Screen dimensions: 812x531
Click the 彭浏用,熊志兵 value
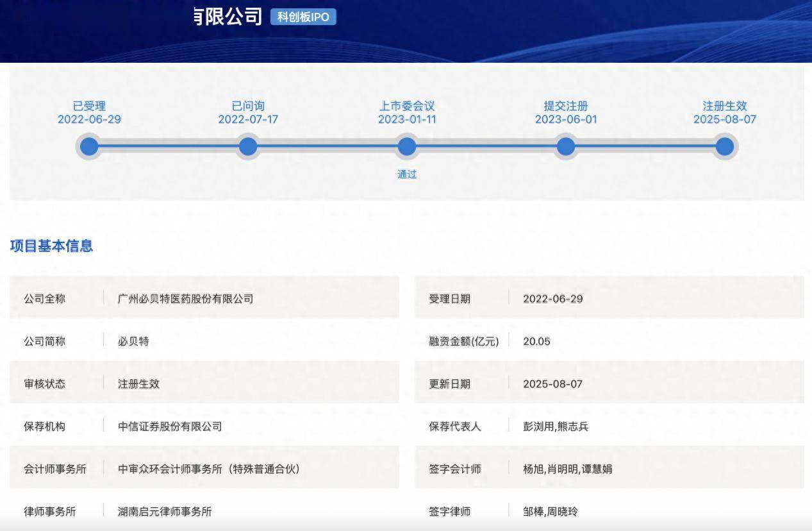point(556,426)
